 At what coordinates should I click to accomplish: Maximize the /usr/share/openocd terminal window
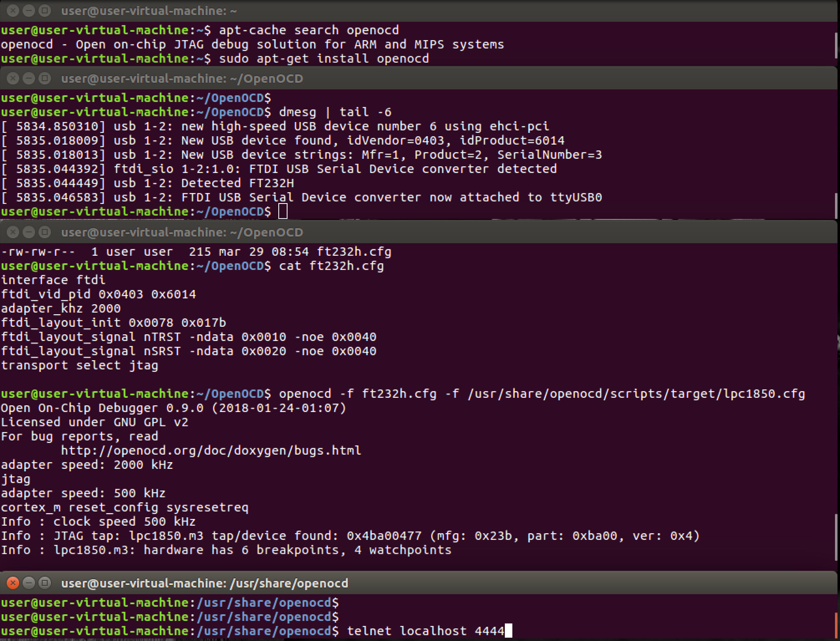pos(45,582)
